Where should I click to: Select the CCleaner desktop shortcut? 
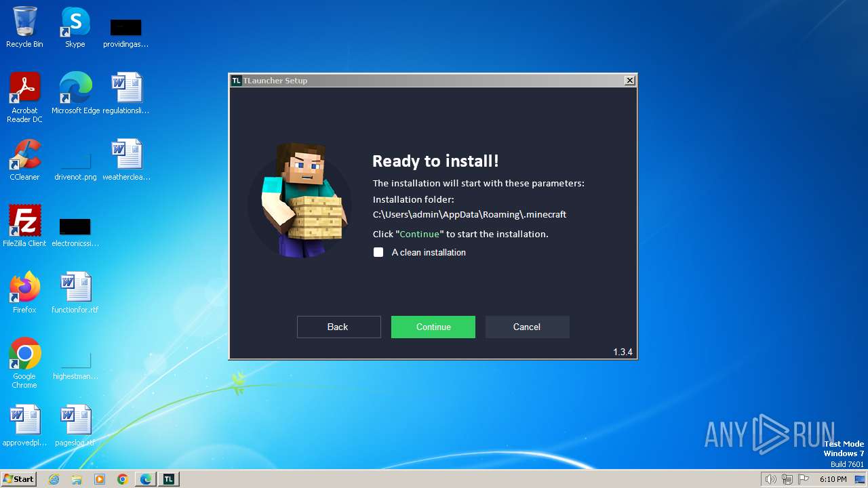(x=24, y=160)
